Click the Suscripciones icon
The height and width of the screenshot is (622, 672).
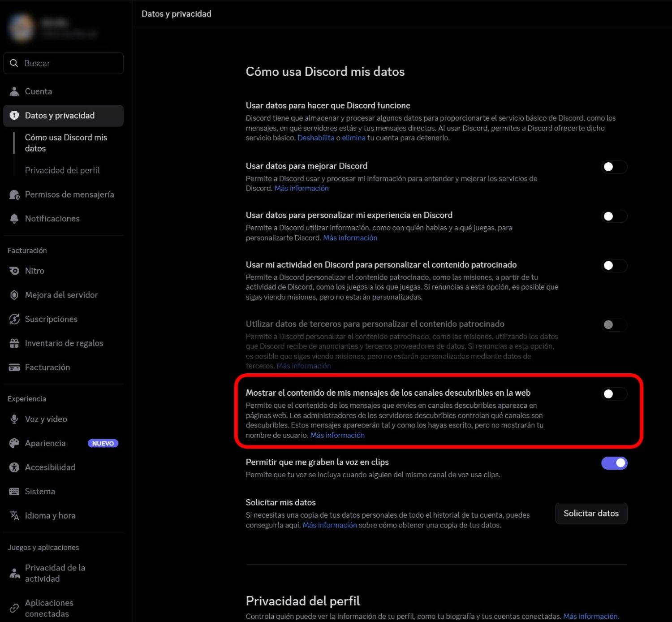pos(14,319)
